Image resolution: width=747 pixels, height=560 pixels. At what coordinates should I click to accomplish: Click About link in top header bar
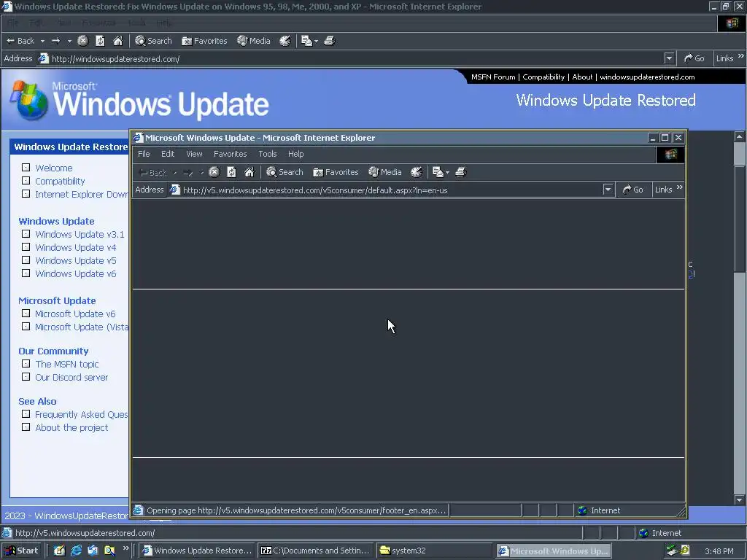pyautogui.click(x=582, y=77)
